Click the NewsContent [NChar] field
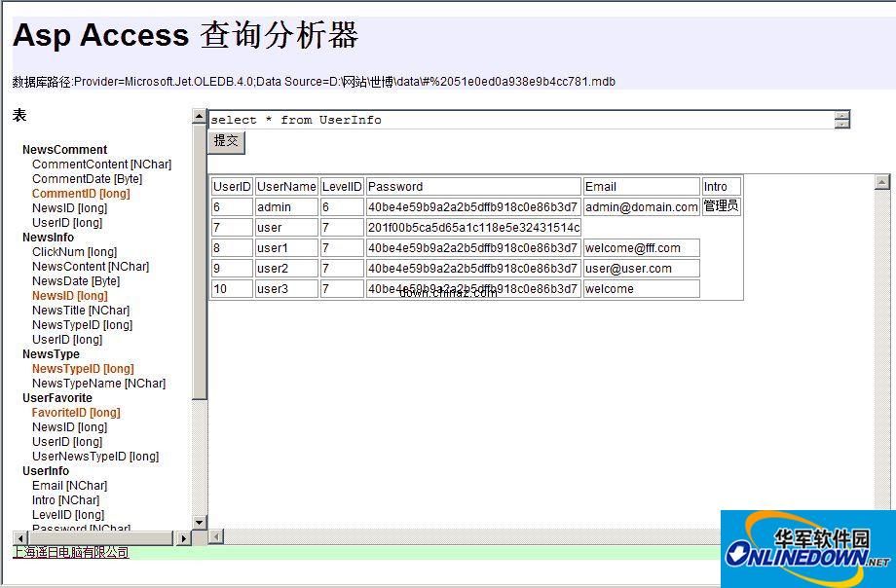896x588 pixels. click(91, 267)
